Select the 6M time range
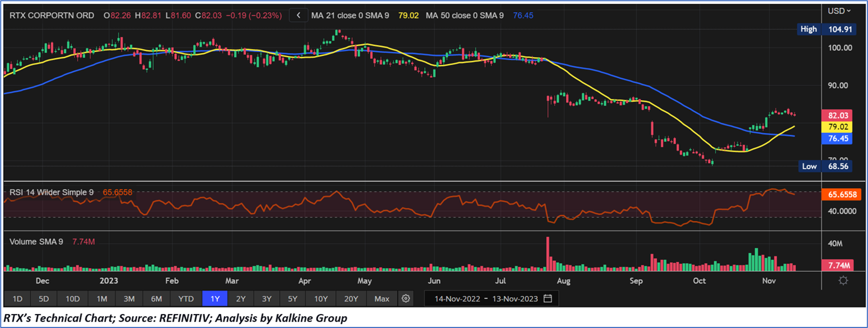 click(x=157, y=298)
